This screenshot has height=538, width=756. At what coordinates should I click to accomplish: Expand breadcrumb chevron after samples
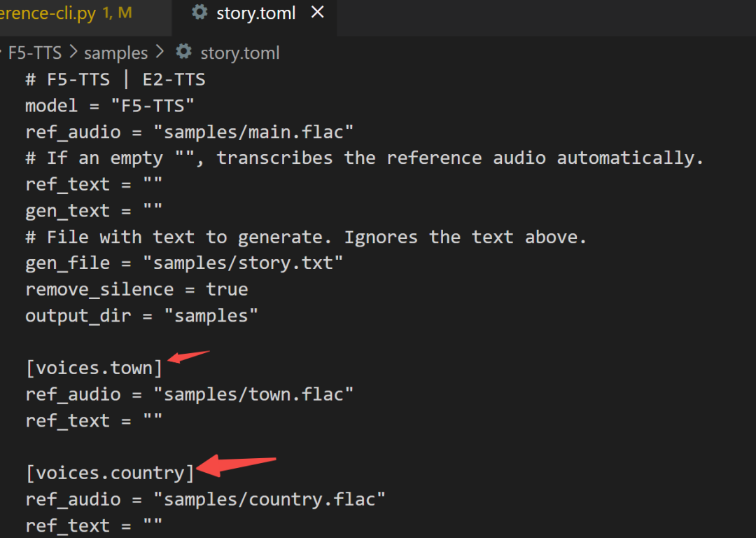tap(160, 52)
